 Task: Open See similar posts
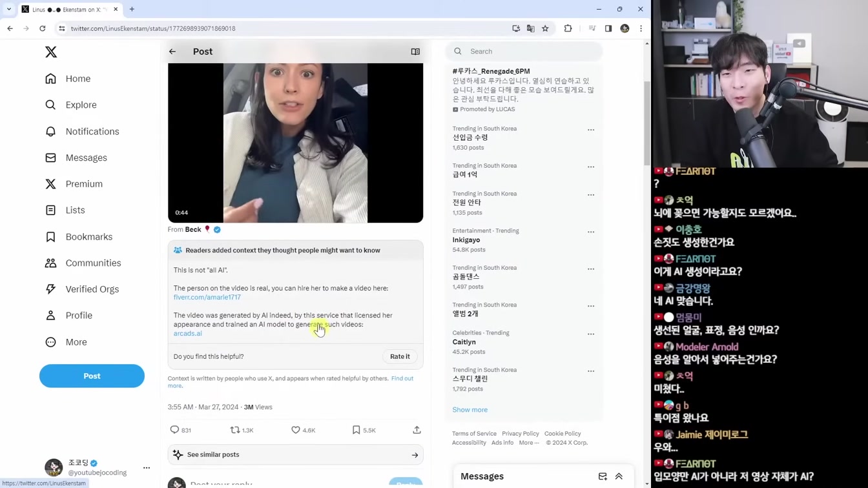[295, 454]
